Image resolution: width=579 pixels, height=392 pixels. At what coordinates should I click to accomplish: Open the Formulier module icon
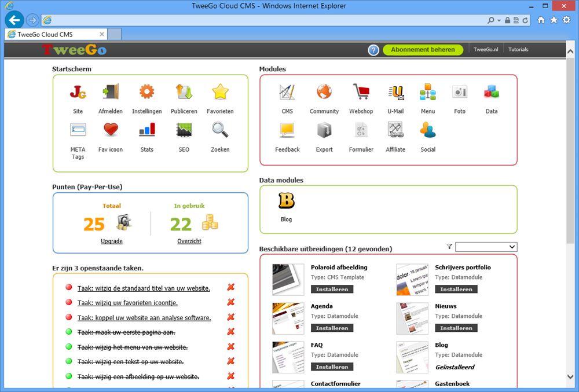click(x=361, y=130)
